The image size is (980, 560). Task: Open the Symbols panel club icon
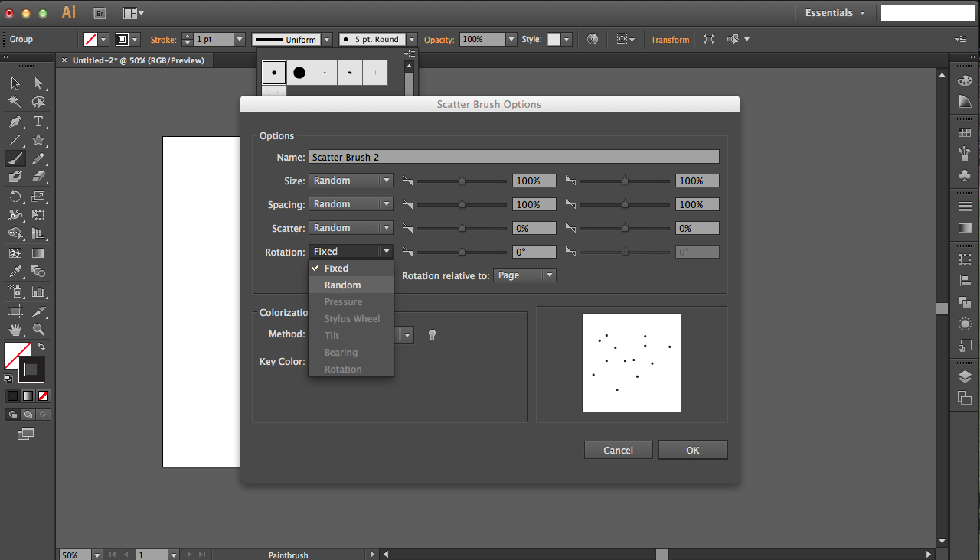tap(965, 175)
